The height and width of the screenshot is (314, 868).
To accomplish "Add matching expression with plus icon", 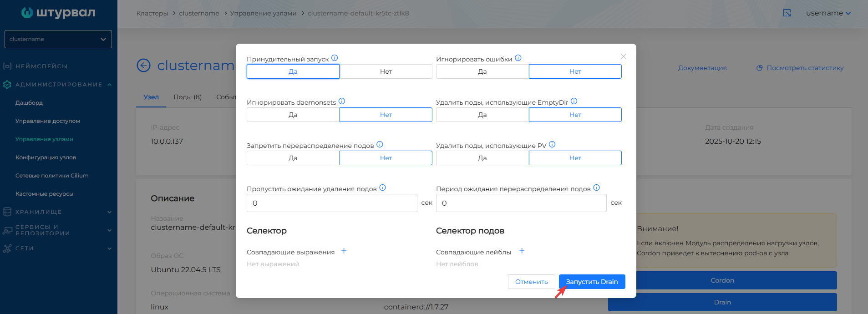I will 344,251.
